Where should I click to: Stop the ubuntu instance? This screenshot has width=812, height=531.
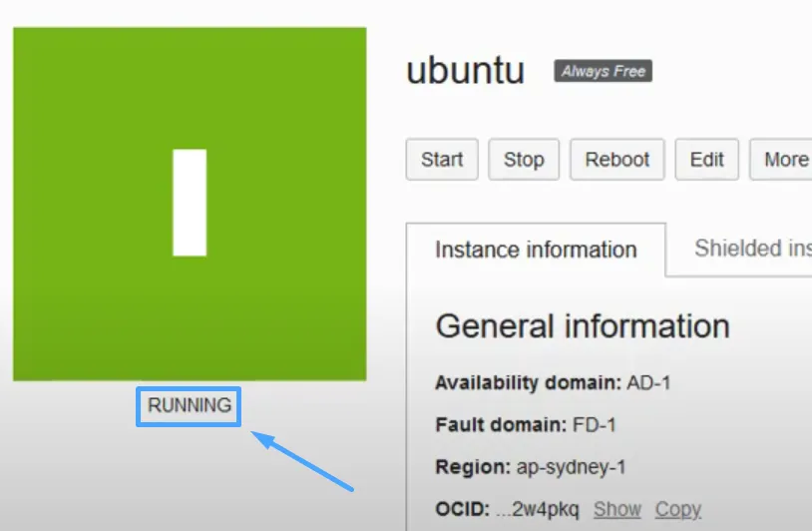point(524,160)
